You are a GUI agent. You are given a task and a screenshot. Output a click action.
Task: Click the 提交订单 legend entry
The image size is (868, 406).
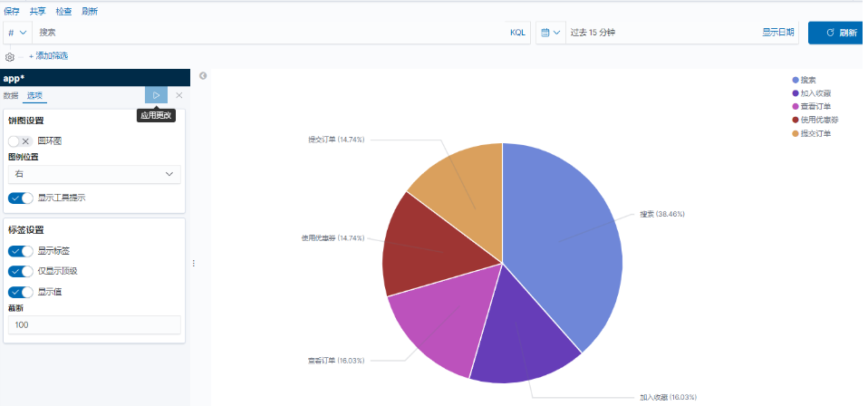click(x=815, y=133)
